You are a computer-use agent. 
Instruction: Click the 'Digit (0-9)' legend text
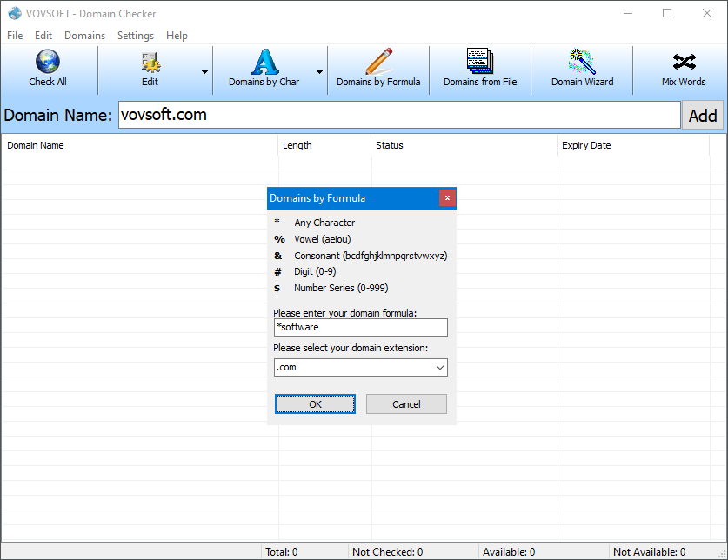click(315, 271)
